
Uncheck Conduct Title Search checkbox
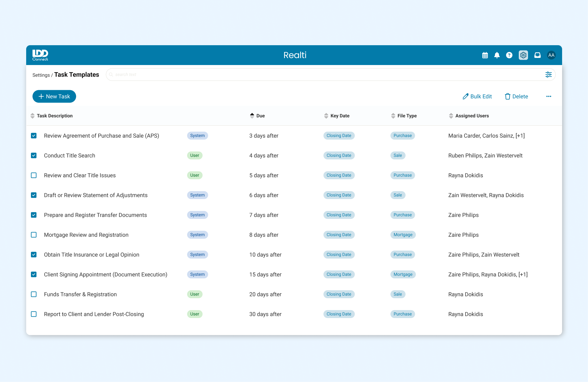34,155
